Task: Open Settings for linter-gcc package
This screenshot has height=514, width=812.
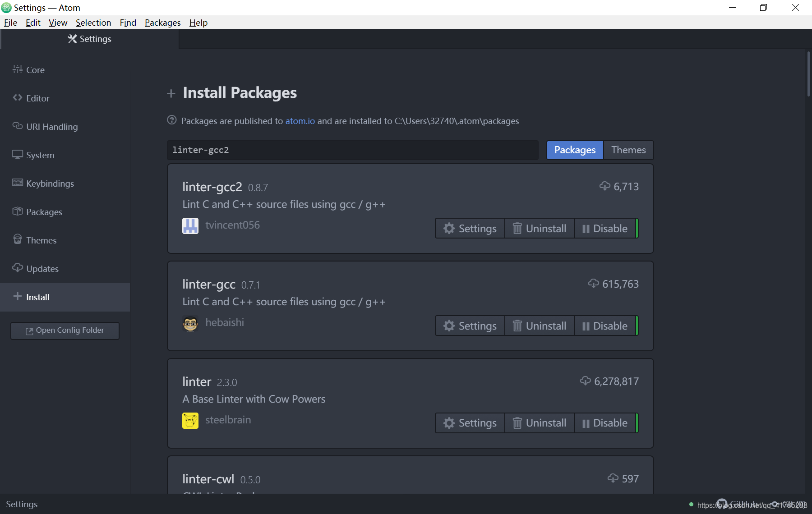Action: coord(470,326)
